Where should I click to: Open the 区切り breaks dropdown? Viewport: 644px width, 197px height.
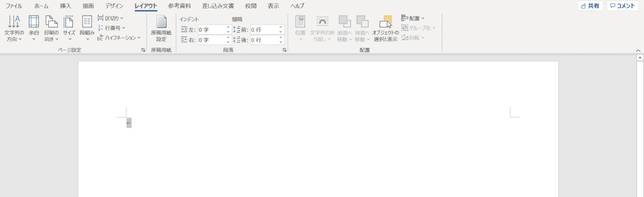(x=111, y=18)
